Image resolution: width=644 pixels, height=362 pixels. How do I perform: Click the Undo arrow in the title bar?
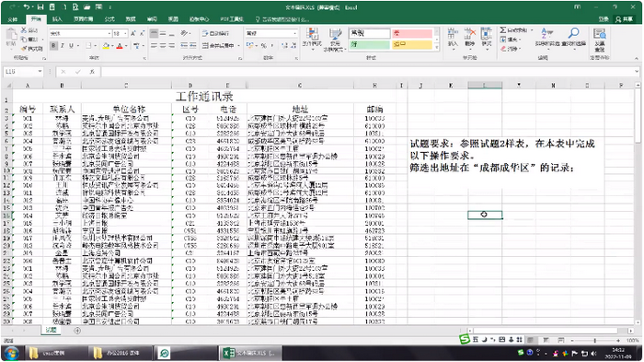(27, 7)
